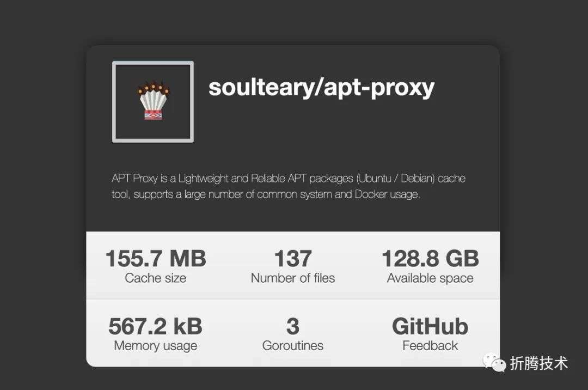Click the Memory usage label

156,345
